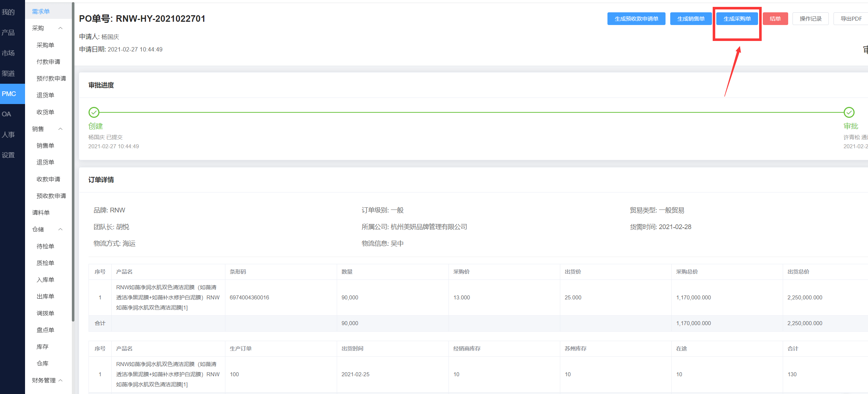Collapse the 仓储 submenu chevron
This screenshot has height=394, width=868.
(61, 229)
